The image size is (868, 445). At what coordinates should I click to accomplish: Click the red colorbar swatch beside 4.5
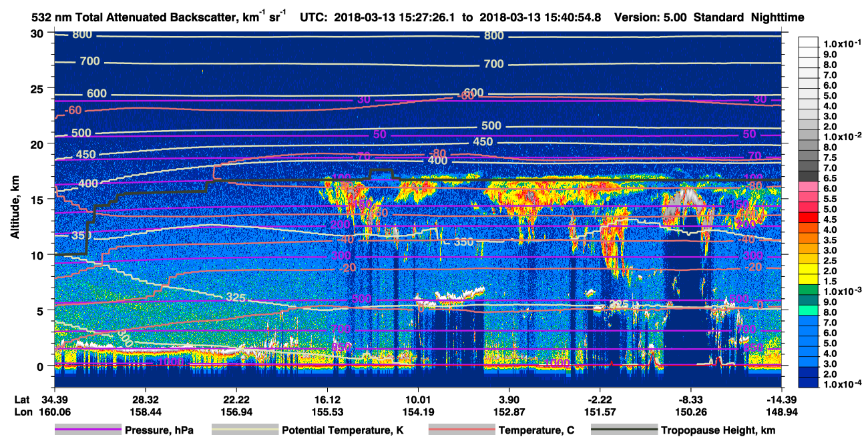808,217
